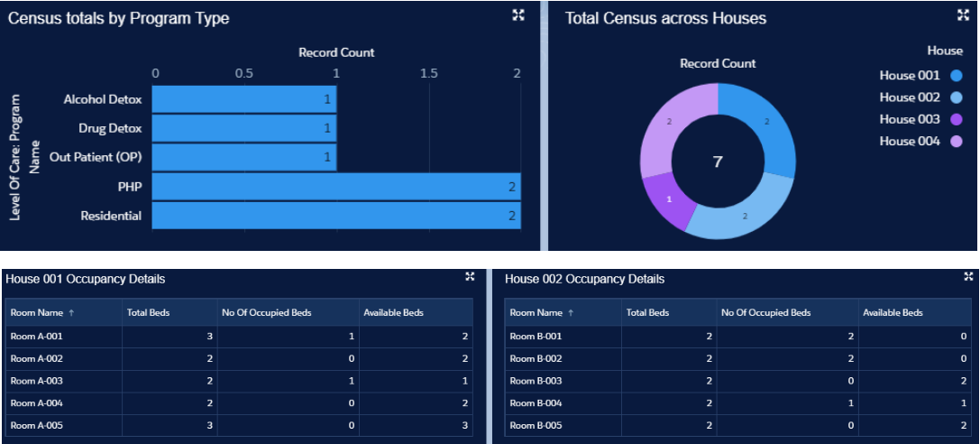The height and width of the screenshot is (444, 980).
Task: Click the Out Patient (OP) bar
Action: 243,158
